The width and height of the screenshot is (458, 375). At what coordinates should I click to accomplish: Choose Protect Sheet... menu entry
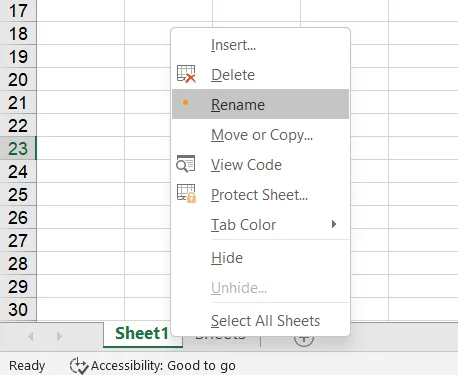coord(260,195)
